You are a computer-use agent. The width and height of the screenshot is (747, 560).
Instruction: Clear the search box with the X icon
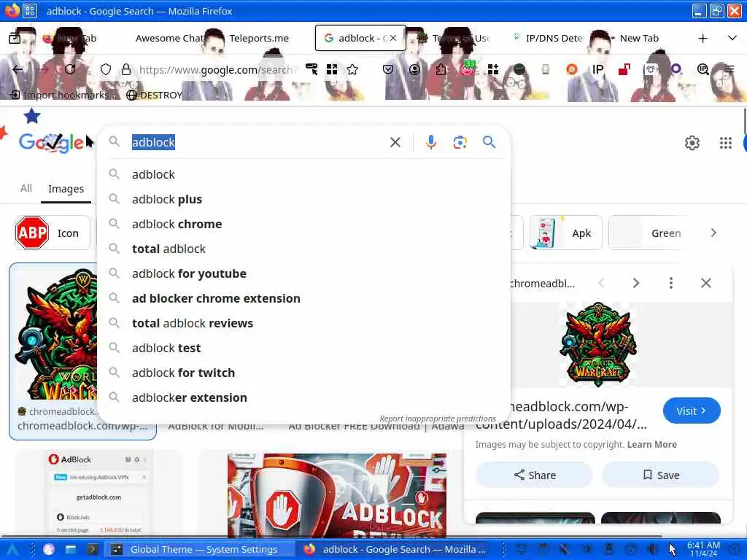tap(395, 142)
